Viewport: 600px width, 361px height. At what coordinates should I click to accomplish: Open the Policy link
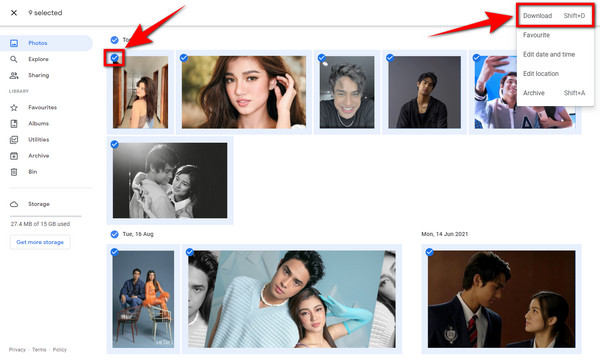point(60,350)
